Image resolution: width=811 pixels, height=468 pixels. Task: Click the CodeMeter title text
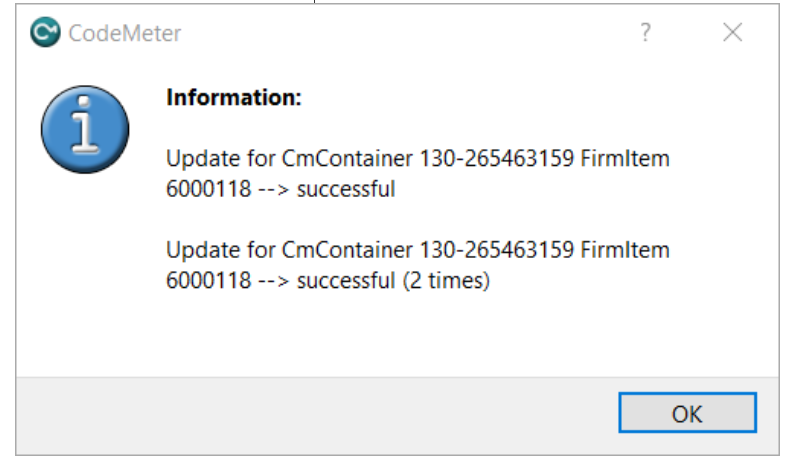[125, 34]
